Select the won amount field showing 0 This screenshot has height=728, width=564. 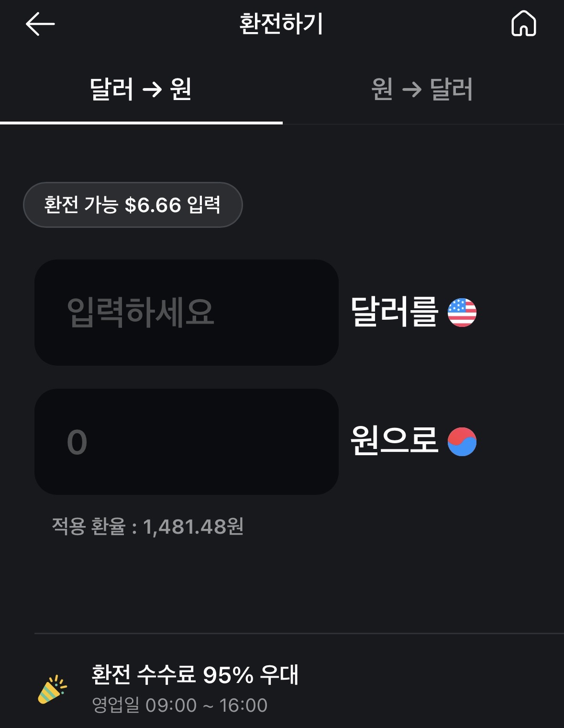point(186,441)
